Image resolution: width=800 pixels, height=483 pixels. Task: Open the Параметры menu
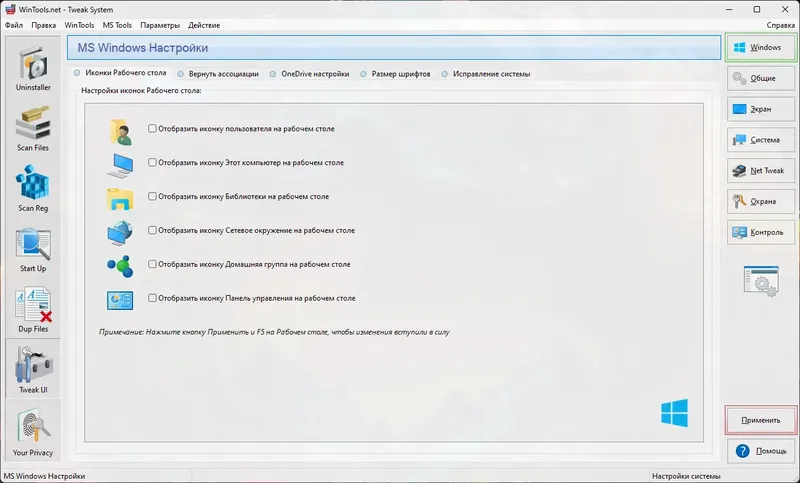click(160, 25)
